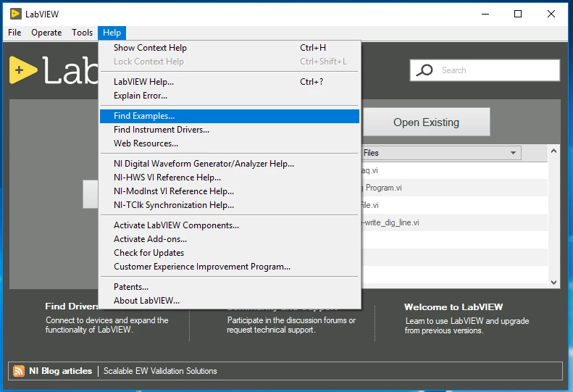Choose Check for Updates
Screen dimensions: 573x392
coord(230,253)
